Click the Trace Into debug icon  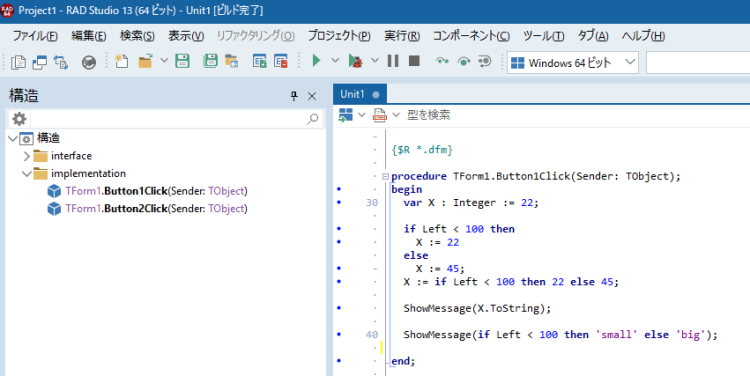tap(442, 61)
